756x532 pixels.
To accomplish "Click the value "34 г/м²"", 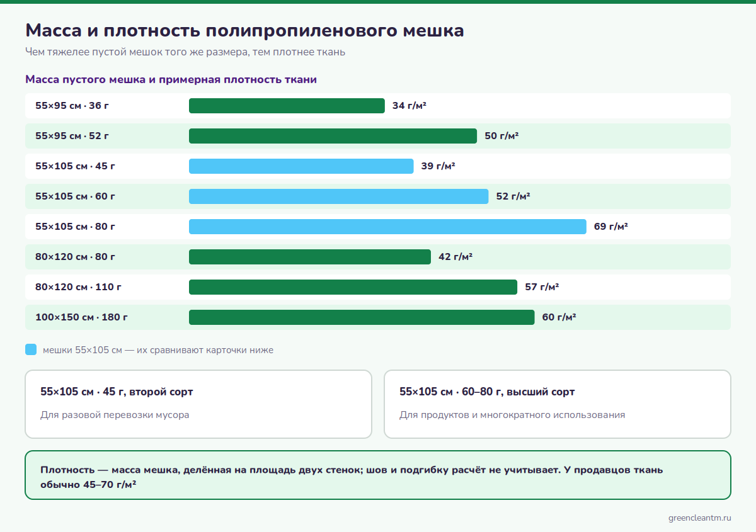I will [409, 106].
